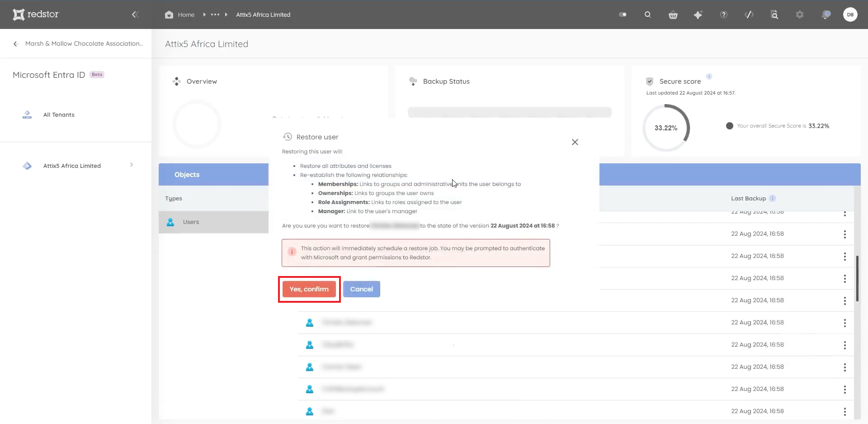Open kebab menu on last user row
This screenshot has width=868, height=424.
click(x=844, y=412)
